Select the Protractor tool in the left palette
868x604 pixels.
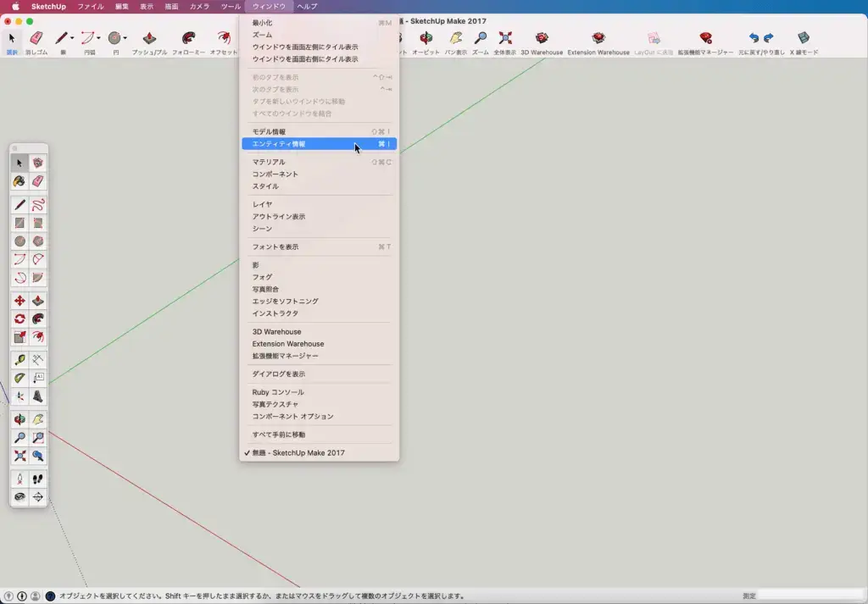point(19,379)
